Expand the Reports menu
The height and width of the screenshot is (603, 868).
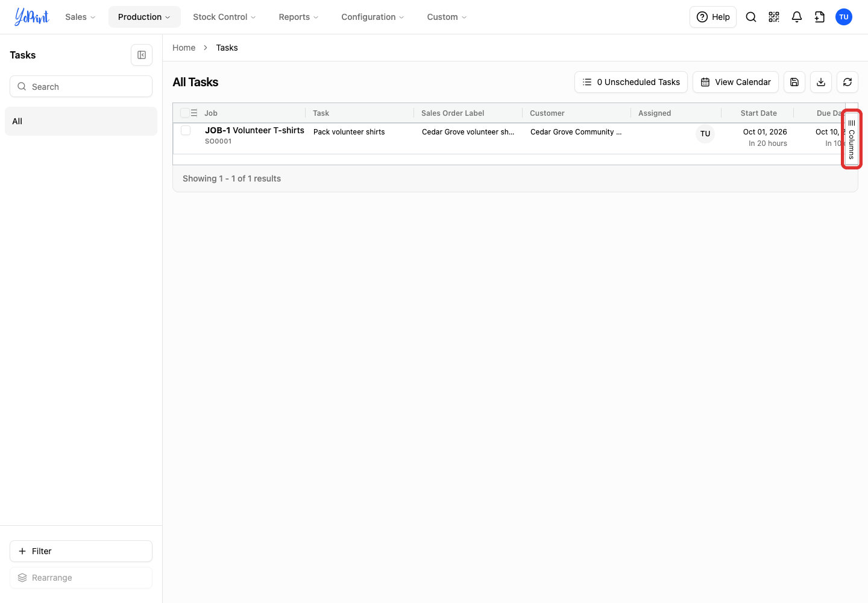tap(298, 17)
